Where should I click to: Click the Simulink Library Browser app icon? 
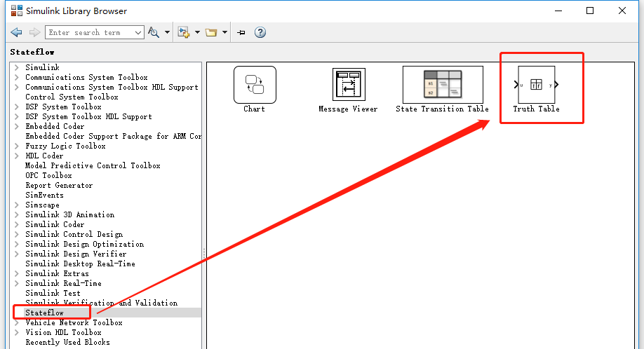17,11
